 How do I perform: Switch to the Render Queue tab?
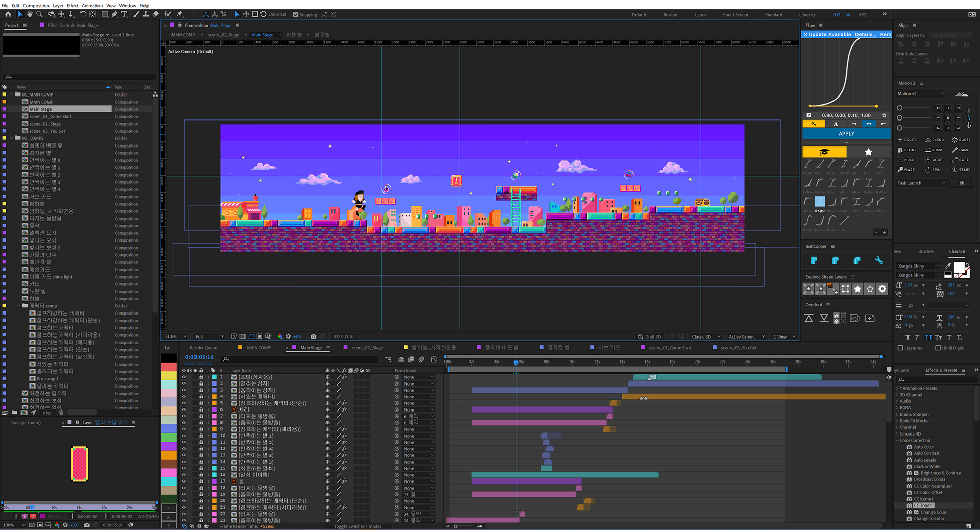tap(203, 348)
